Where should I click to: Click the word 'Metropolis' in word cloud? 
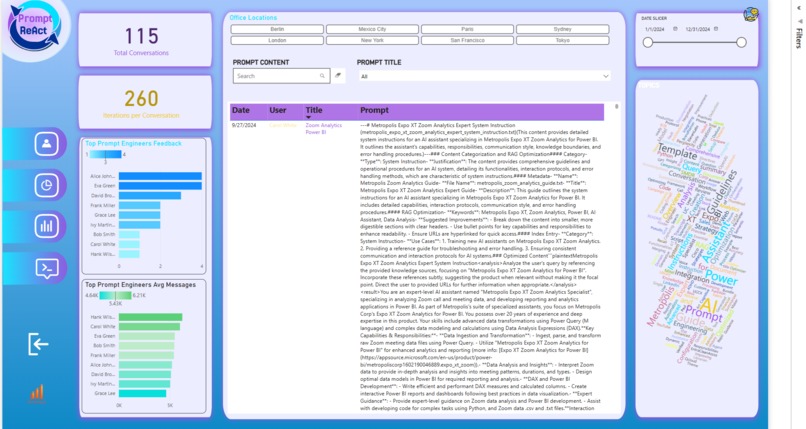[660, 307]
